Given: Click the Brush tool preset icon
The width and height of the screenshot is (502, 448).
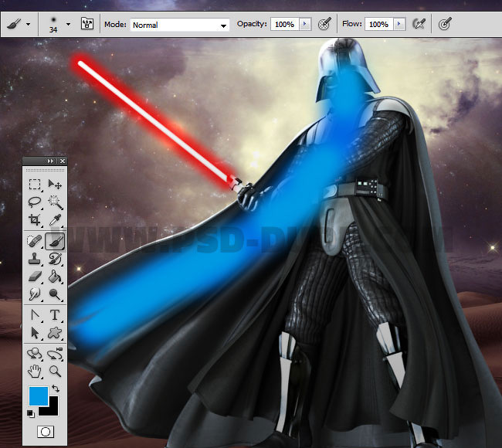Looking at the screenshot, I should (14, 24).
